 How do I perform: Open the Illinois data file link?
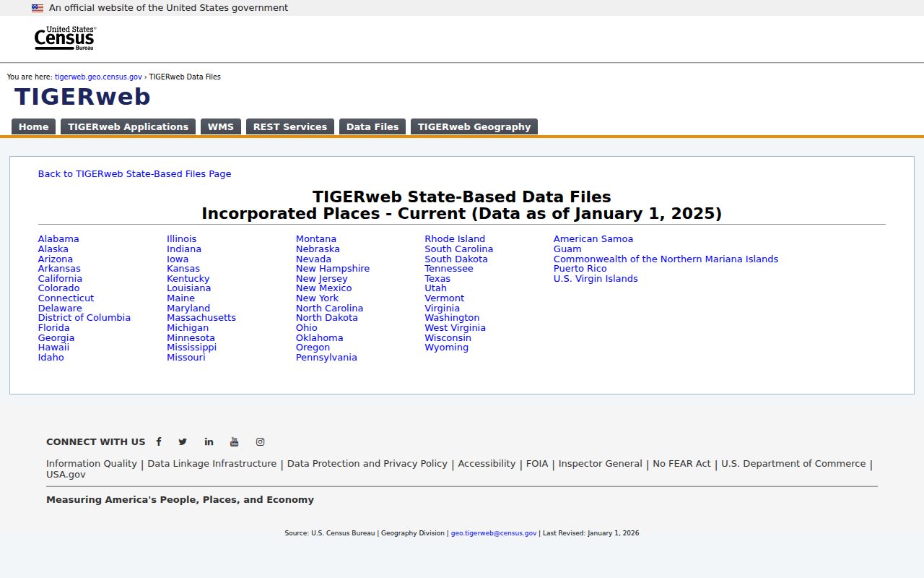point(181,239)
